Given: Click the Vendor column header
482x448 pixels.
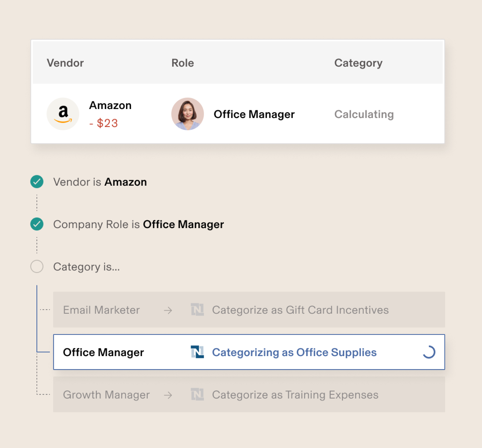Looking at the screenshot, I should click(65, 63).
